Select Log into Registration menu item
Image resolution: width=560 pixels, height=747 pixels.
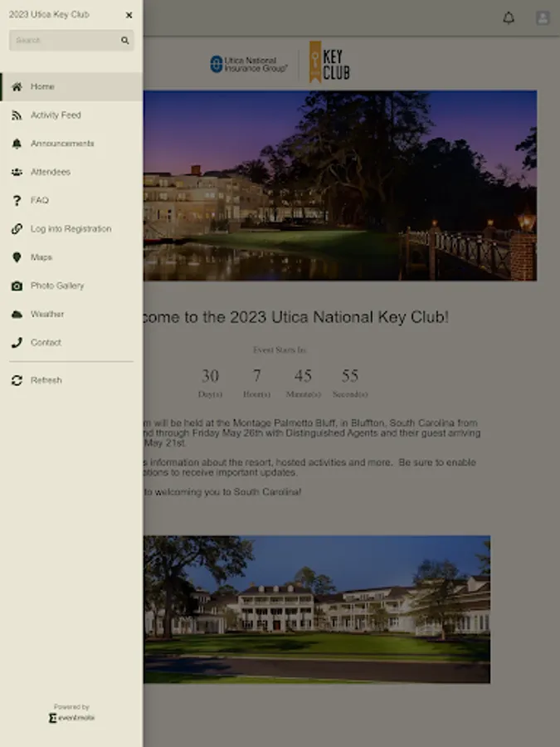(71, 229)
